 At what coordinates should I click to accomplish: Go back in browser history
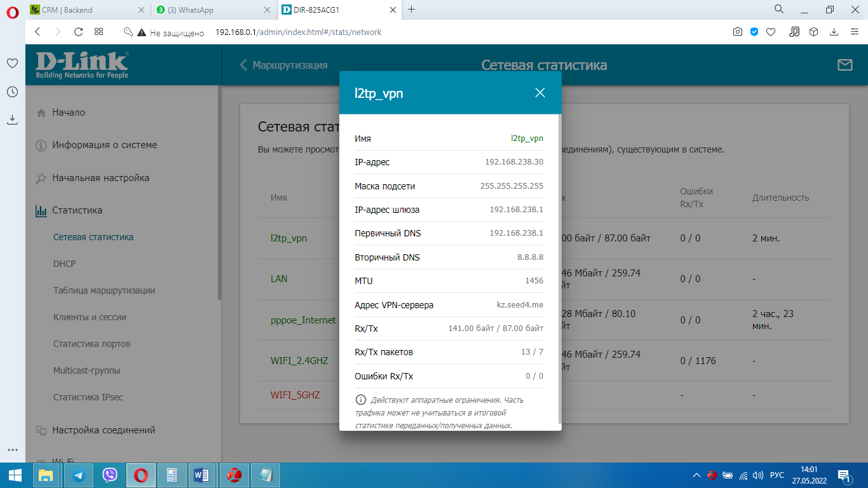click(x=37, y=32)
